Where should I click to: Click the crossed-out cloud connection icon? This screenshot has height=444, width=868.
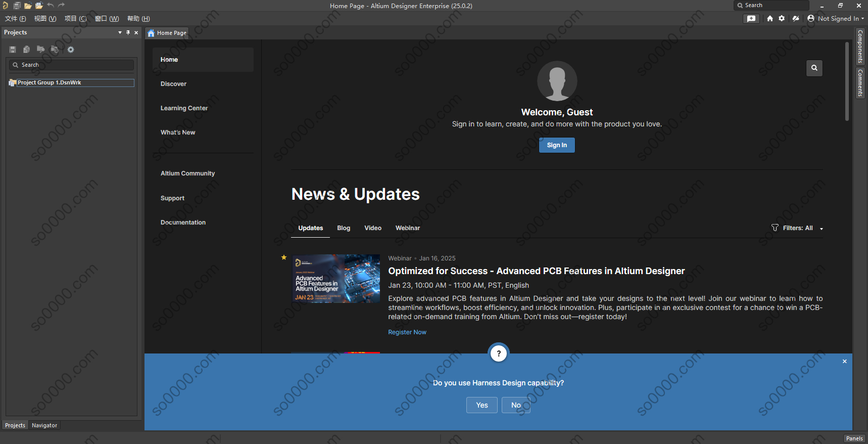796,19
